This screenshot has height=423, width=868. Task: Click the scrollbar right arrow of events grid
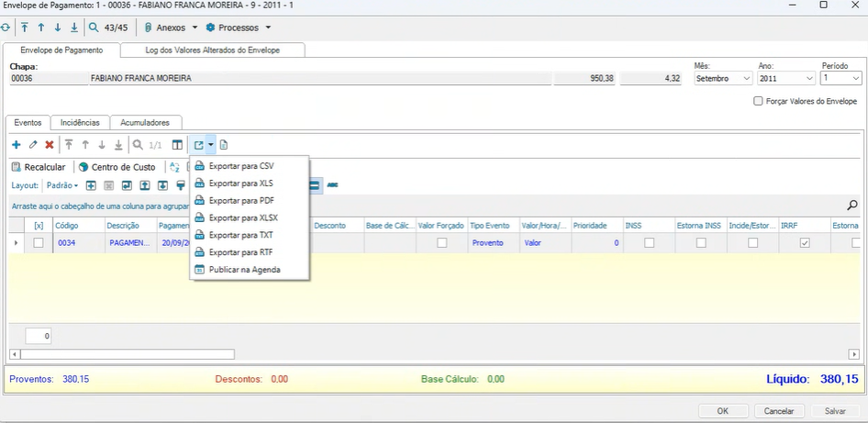[855, 354]
